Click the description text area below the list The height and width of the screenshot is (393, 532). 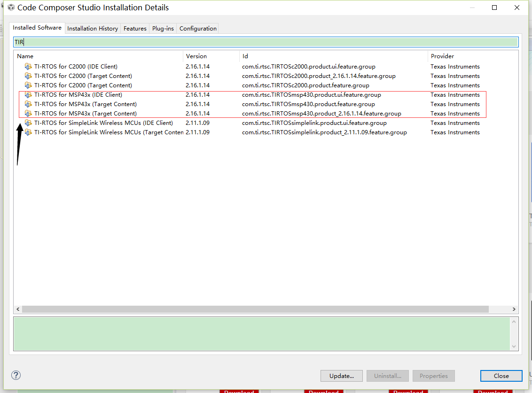pyautogui.click(x=262, y=334)
